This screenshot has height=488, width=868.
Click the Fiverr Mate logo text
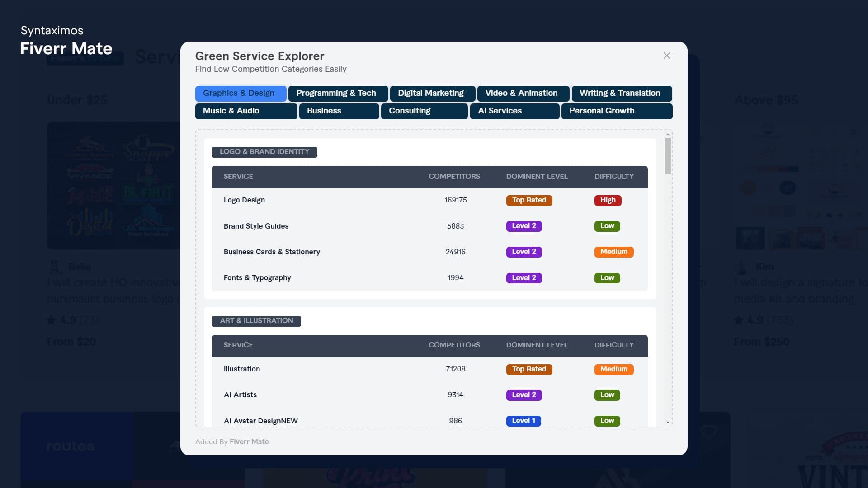[66, 48]
